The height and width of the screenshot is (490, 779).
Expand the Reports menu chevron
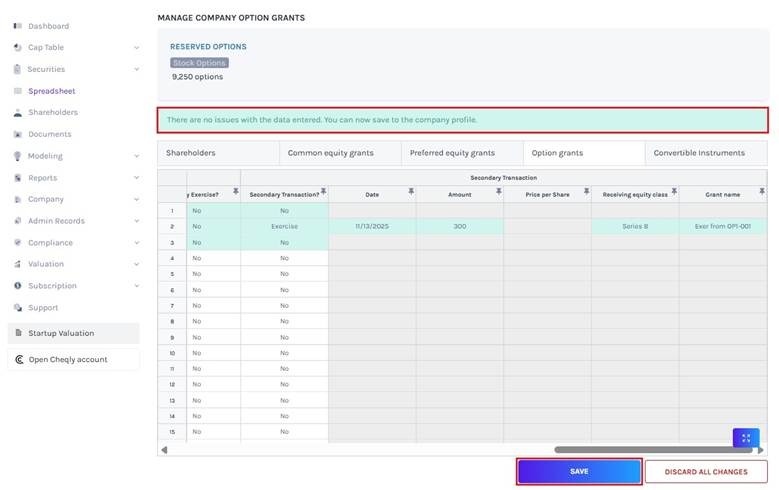tap(136, 178)
